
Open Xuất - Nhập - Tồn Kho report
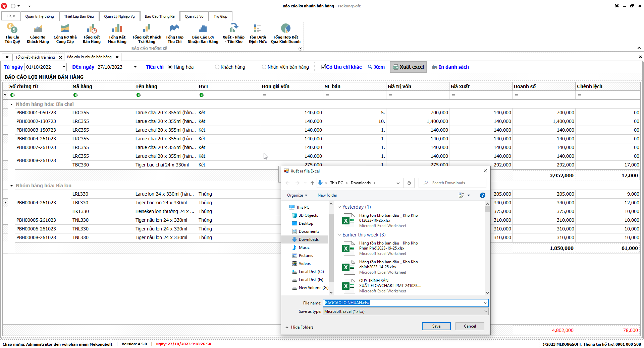point(233,29)
